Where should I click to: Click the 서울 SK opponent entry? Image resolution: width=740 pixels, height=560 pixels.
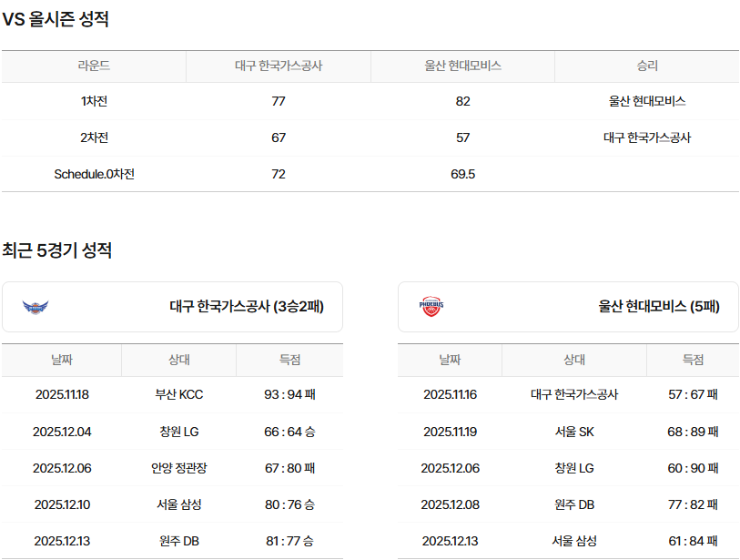573,432
